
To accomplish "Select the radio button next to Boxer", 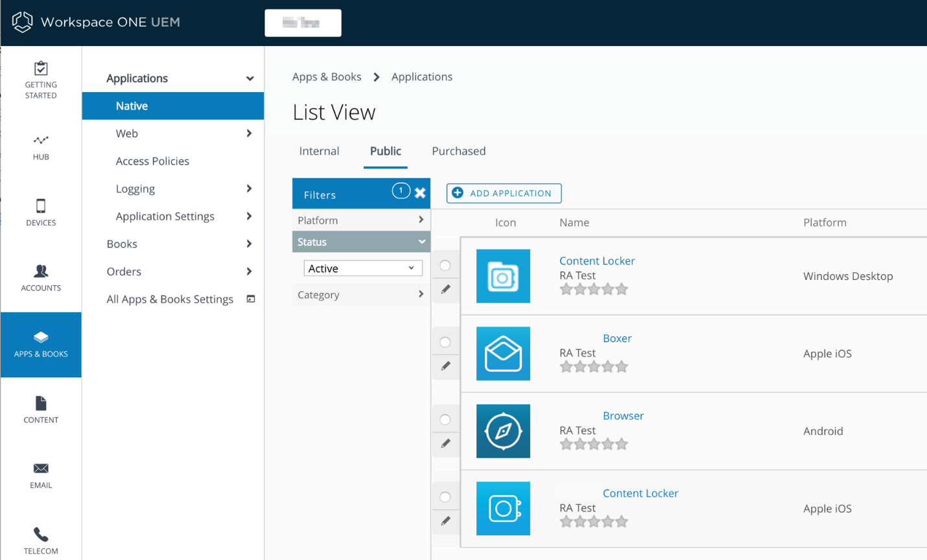I will coord(445,341).
